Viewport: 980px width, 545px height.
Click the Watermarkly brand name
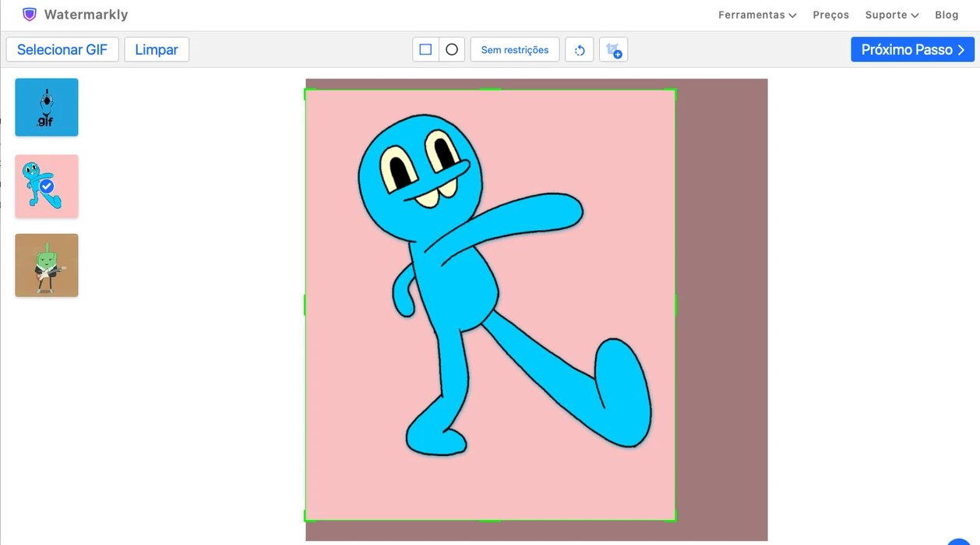[x=86, y=15]
